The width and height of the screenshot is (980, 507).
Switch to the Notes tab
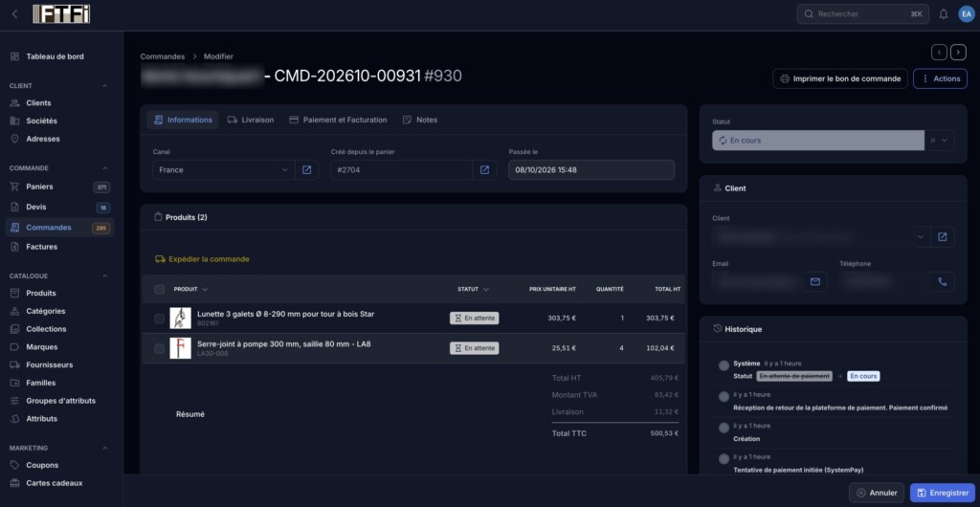(x=420, y=120)
